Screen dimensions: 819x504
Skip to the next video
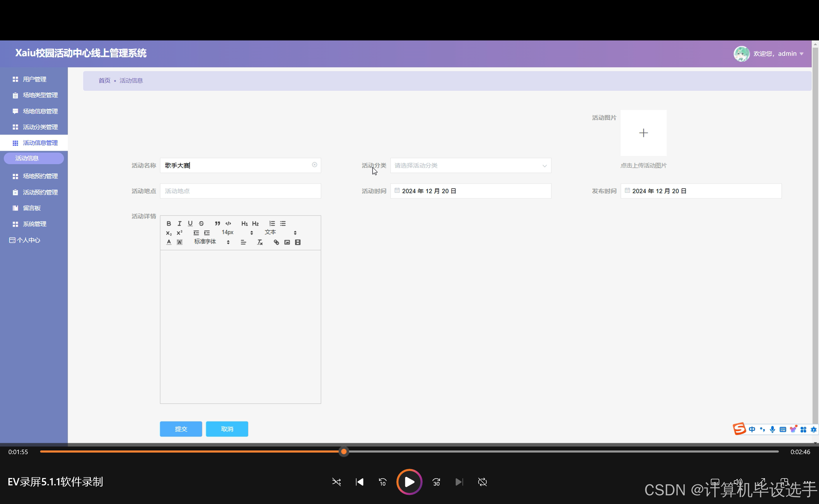(x=459, y=482)
